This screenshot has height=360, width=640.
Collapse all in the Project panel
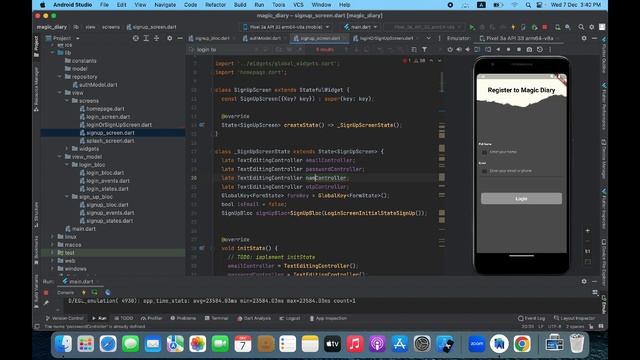[156, 38]
